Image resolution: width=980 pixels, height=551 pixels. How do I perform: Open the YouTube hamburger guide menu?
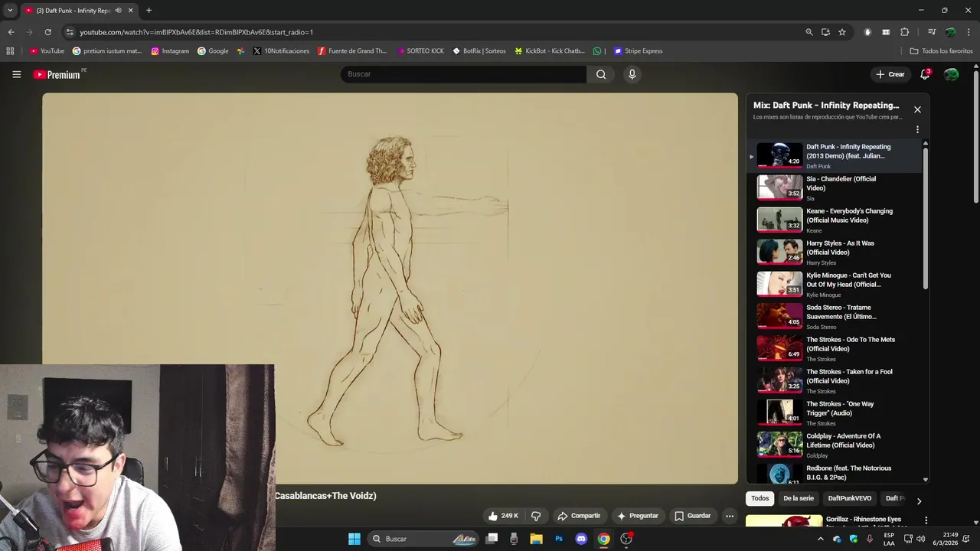[16, 74]
